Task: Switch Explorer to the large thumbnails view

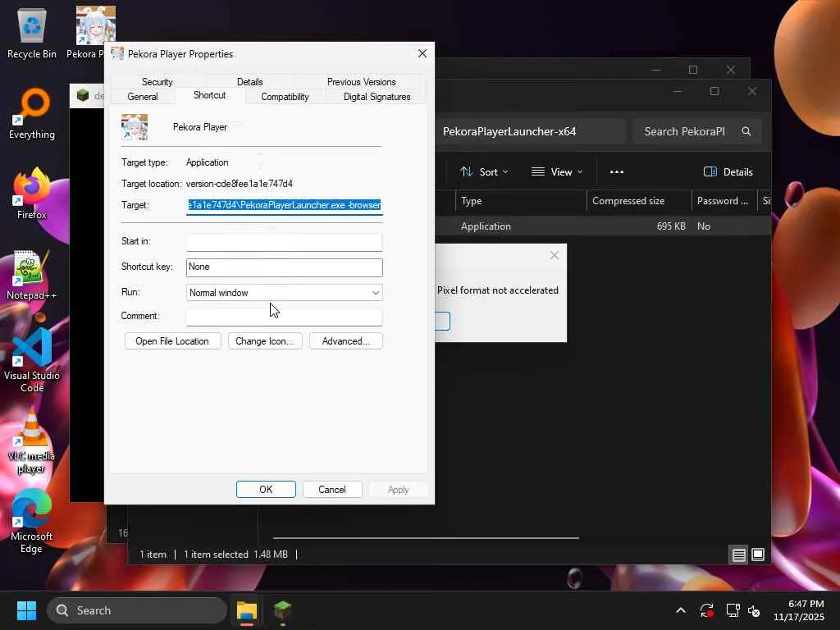Action: (x=758, y=555)
